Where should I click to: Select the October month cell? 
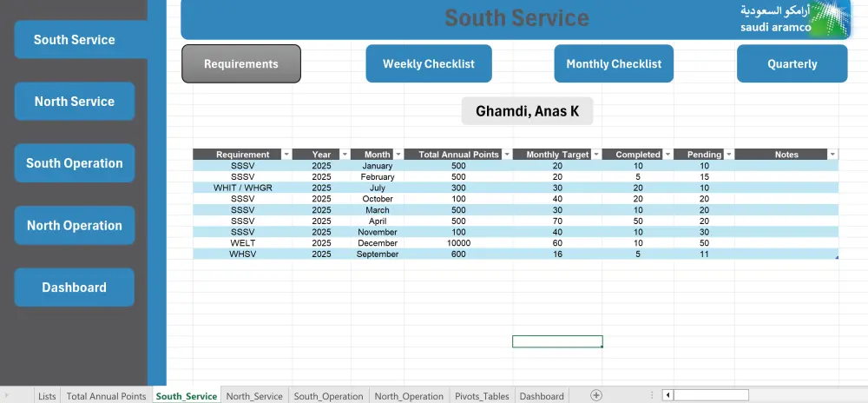pos(377,199)
